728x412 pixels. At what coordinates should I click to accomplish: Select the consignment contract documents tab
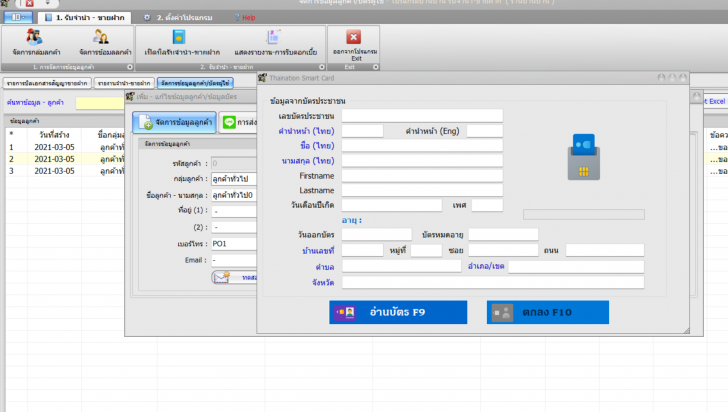(47, 83)
